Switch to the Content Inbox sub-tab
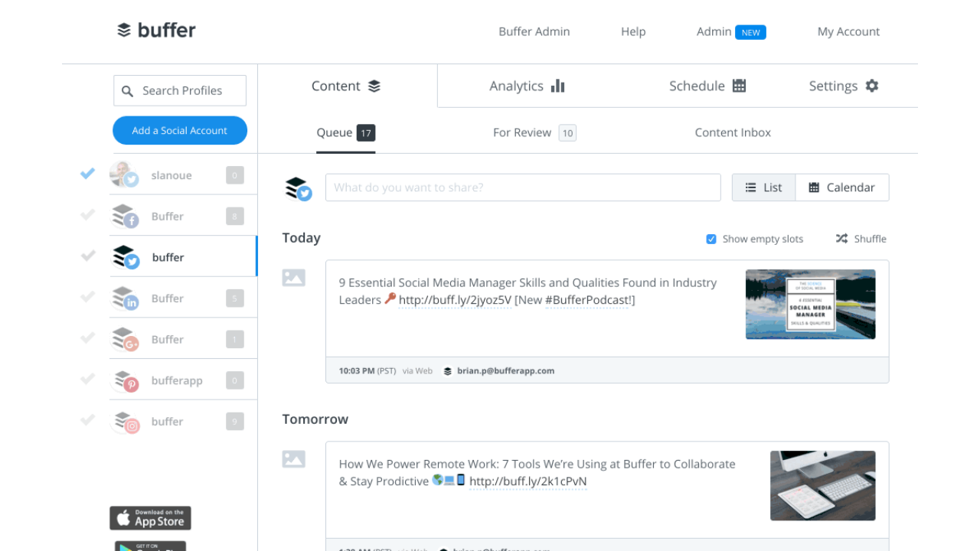This screenshot has height=551, width=980. [733, 132]
